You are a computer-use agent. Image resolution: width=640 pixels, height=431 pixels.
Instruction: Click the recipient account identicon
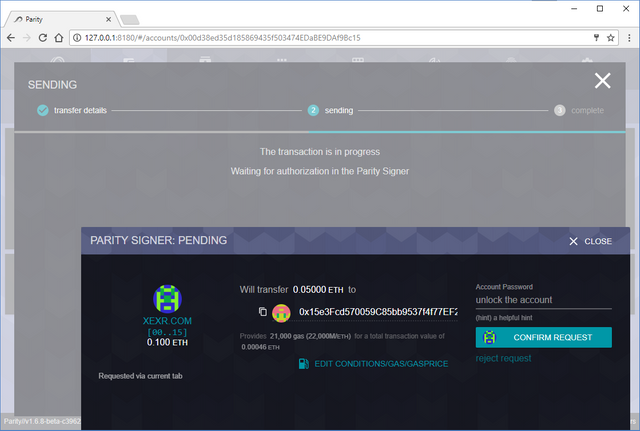pos(281,313)
